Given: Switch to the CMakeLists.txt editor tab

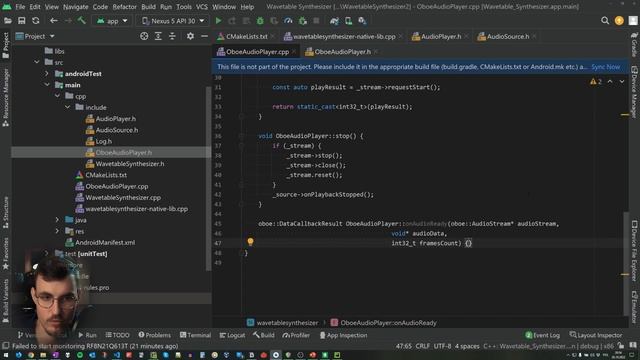Looking at the screenshot, I should [x=247, y=36].
